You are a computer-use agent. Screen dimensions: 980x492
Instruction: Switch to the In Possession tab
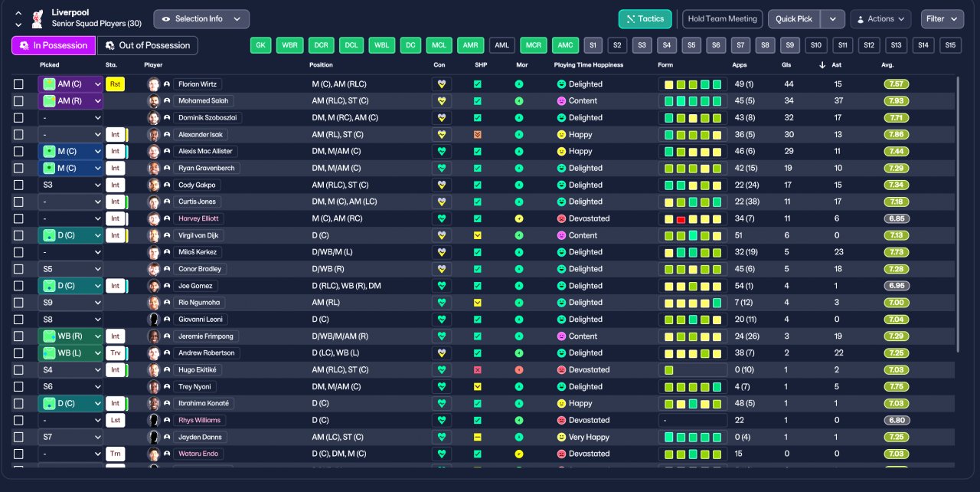click(54, 46)
